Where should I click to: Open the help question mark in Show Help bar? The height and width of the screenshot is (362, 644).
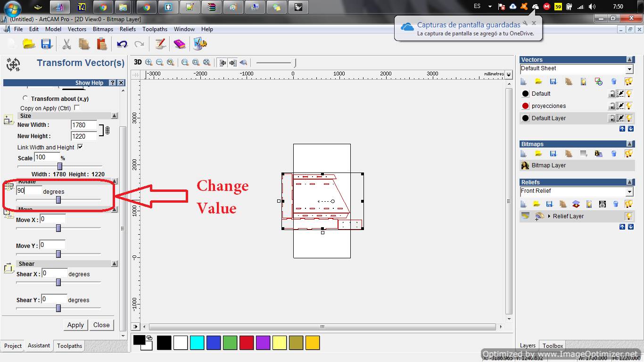click(x=113, y=82)
